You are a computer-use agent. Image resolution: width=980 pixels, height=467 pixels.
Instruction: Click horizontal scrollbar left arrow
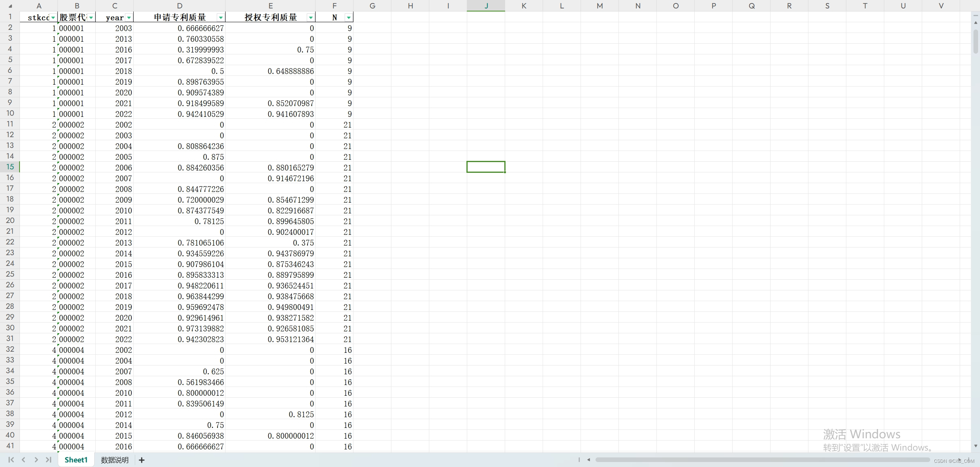coord(589,460)
